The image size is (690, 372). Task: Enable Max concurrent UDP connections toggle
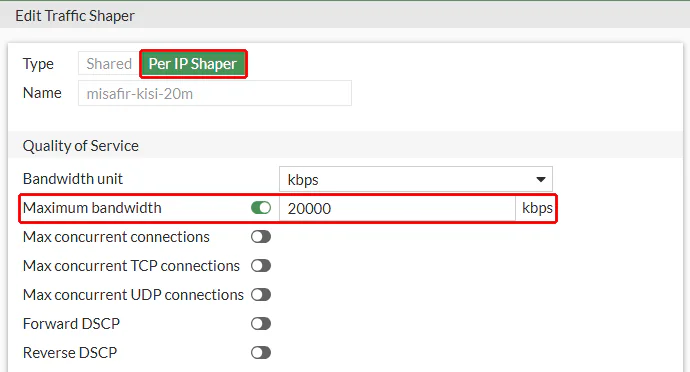261,295
